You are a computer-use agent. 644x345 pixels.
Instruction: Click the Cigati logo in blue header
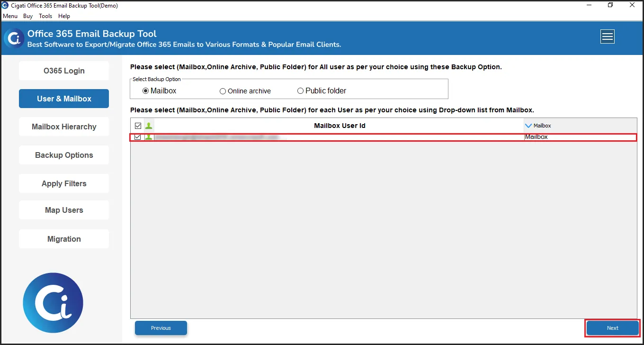click(13, 38)
